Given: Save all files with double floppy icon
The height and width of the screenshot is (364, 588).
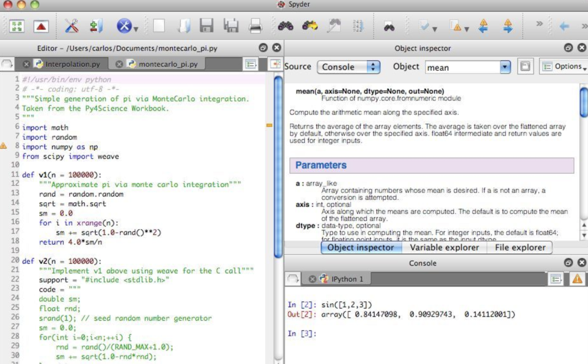Looking at the screenshot, I should [231, 26].
